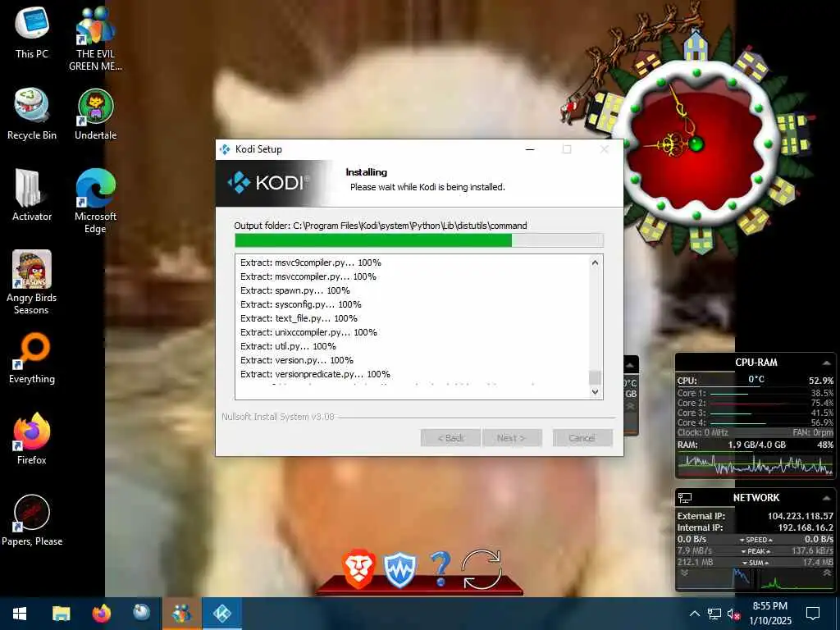840x630 pixels.
Task: Select the 'Extract: versionpredicate.py... 100%' line
Action: [x=315, y=374]
